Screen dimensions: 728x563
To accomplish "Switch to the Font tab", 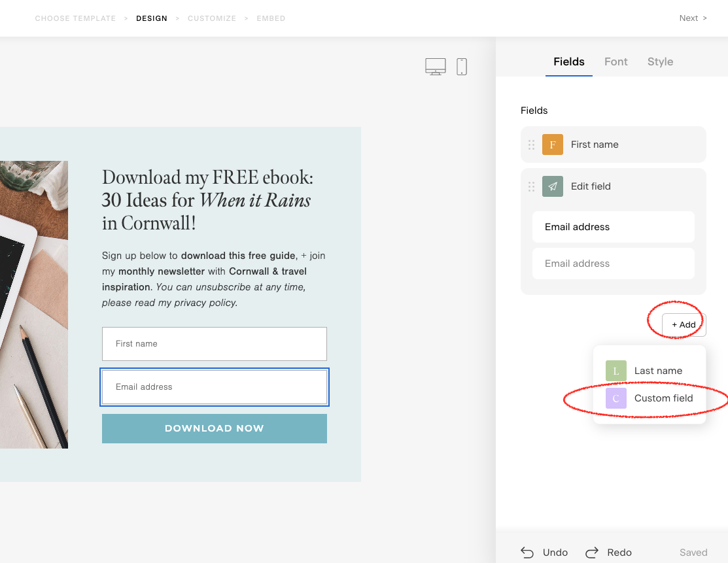I will click(x=615, y=61).
